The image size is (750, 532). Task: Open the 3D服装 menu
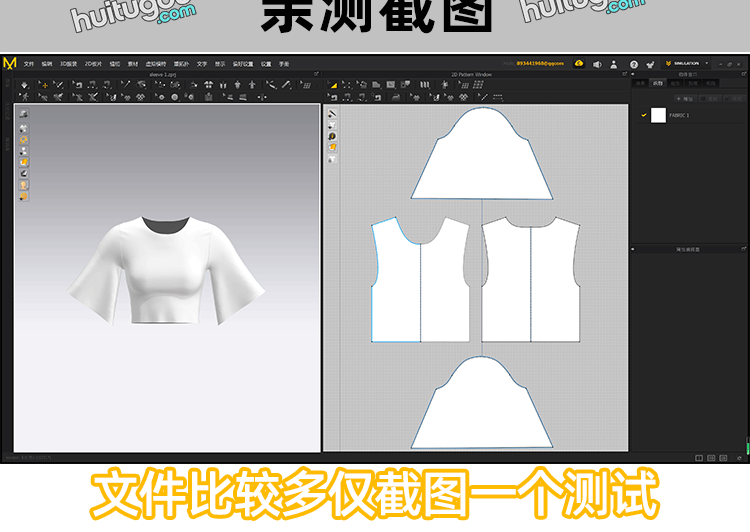[67, 63]
